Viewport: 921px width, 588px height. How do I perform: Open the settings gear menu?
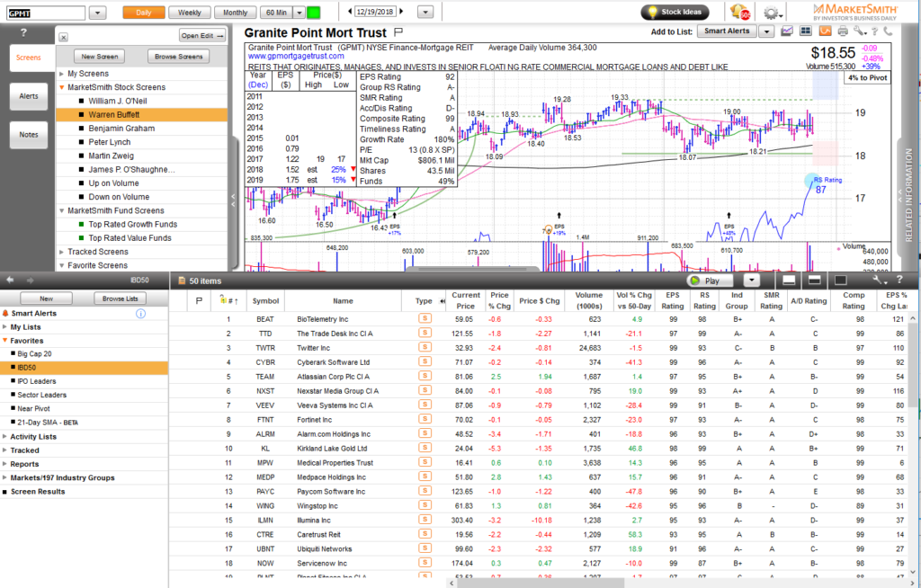[x=772, y=13]
